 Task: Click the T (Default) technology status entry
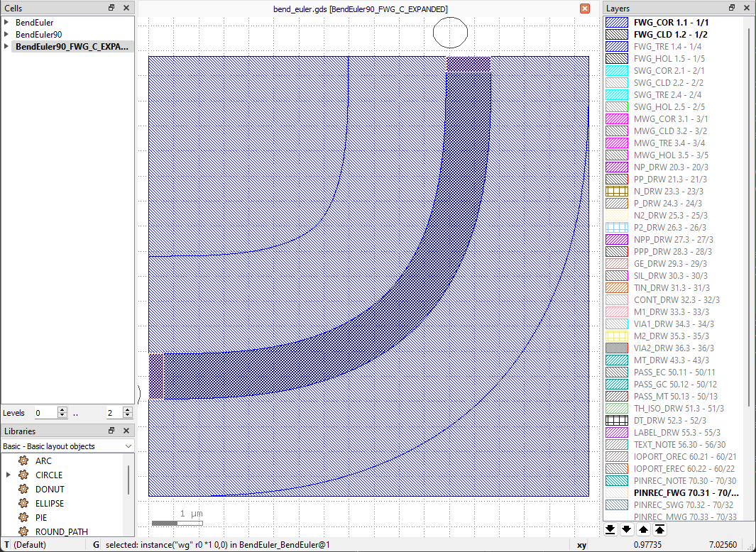pyautogui.click(x=26, y=545)
